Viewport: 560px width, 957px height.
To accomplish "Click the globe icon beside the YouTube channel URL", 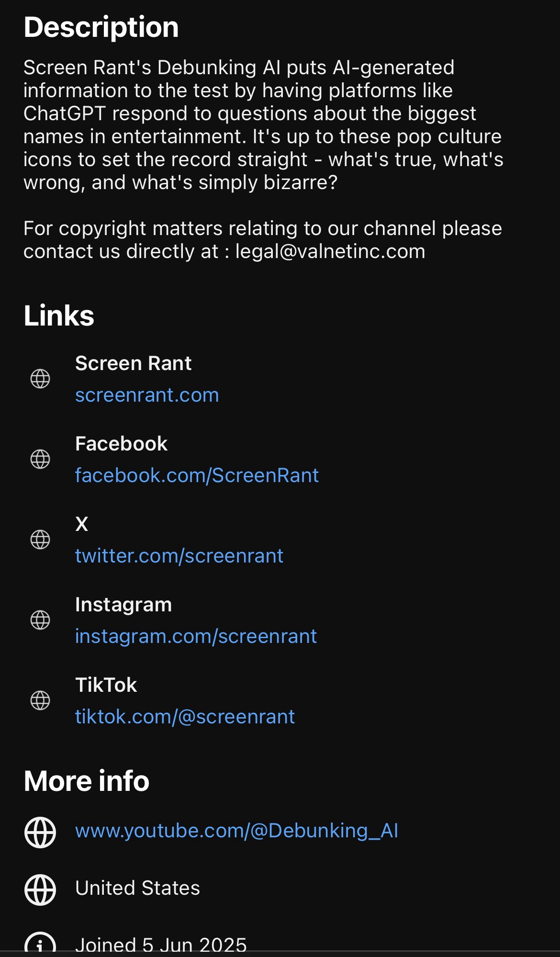I will click(x=40, y=833).
